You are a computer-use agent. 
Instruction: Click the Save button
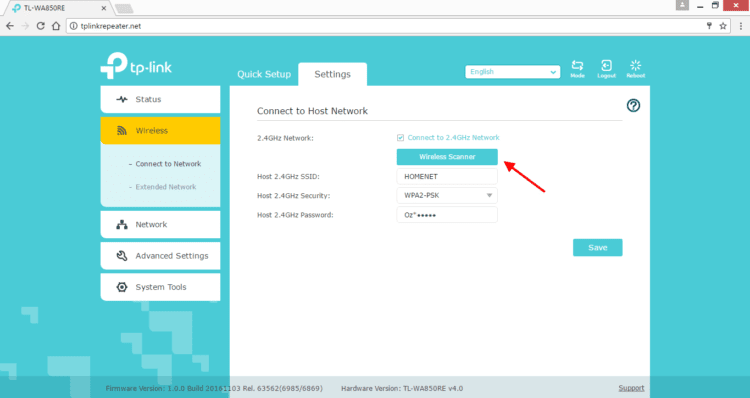(597, 247)
